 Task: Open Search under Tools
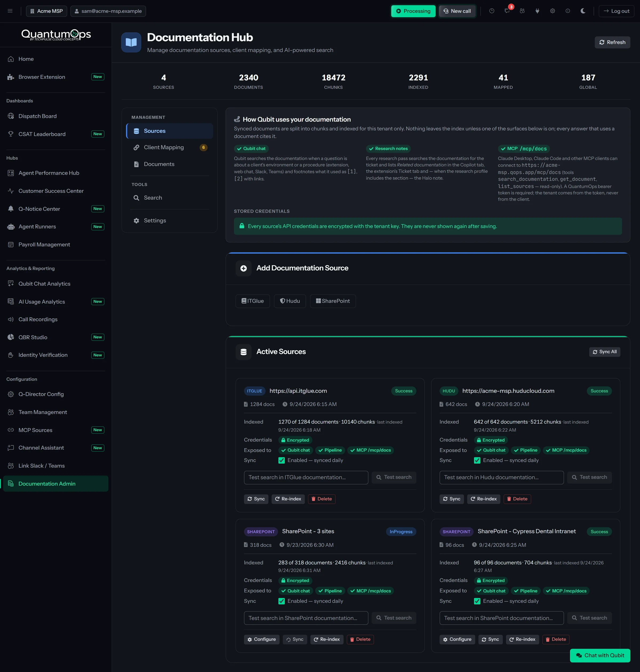point(170,198)
